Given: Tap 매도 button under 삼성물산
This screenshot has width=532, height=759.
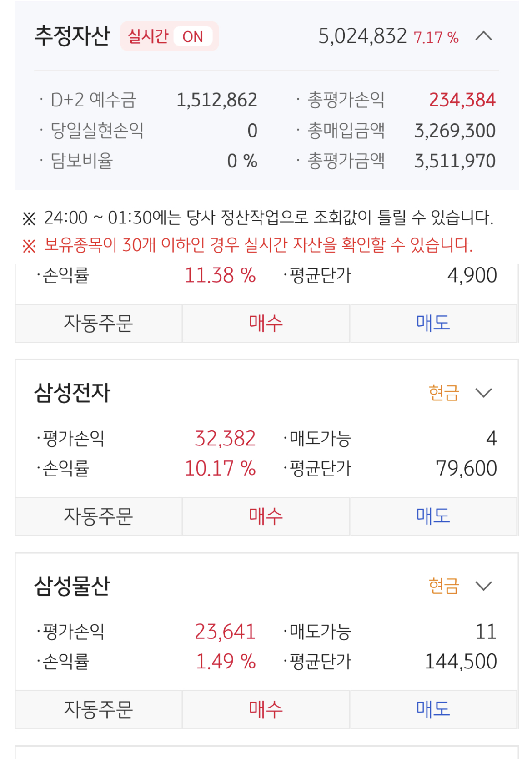Looking at the screenshot, I should (x=433, y=709).
